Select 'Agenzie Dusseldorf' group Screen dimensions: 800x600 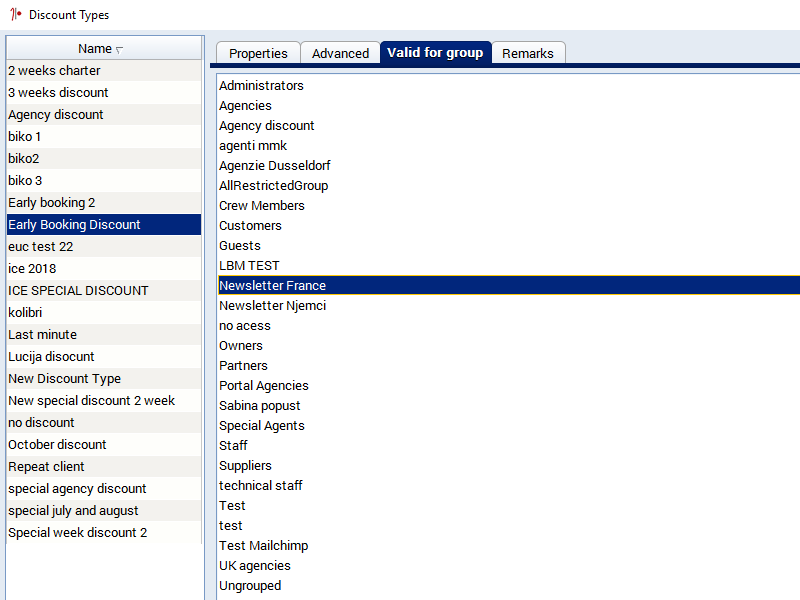point(274,166)
